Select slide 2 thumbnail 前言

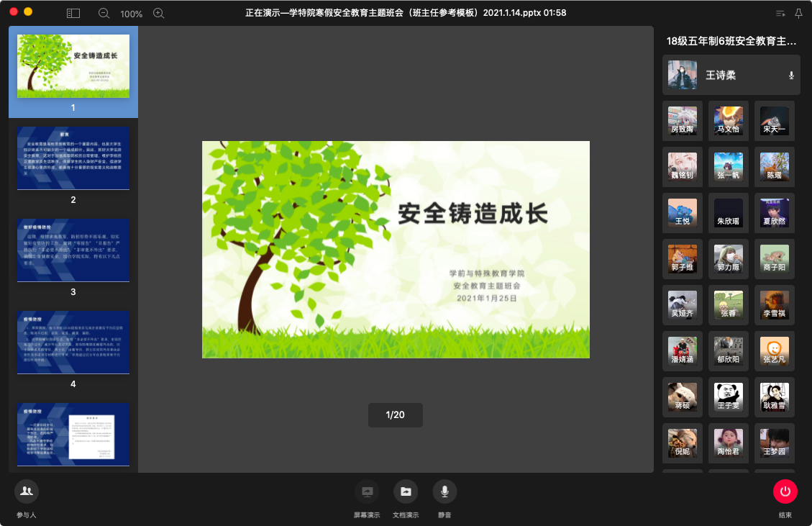point(73,158)
